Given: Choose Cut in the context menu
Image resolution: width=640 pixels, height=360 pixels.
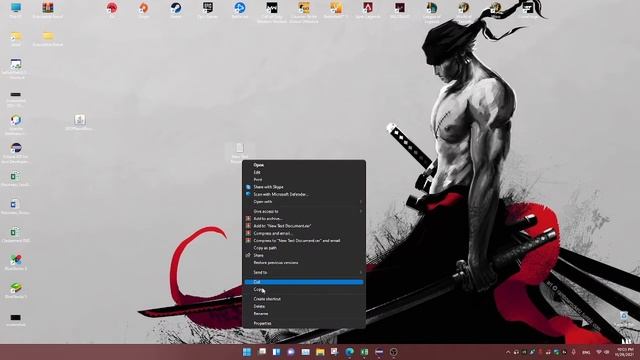Looking at the screenshot, I should pyautogui.click(x=304, y=282).
